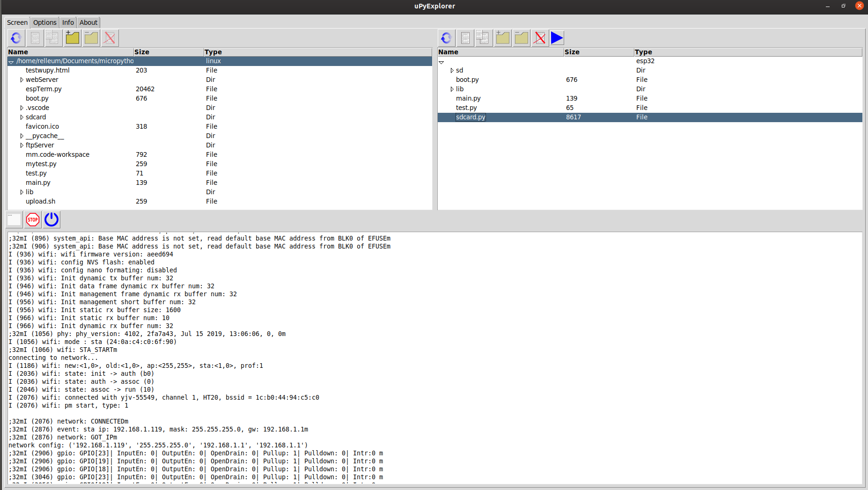Expand the webServer folder

[22, 80]
